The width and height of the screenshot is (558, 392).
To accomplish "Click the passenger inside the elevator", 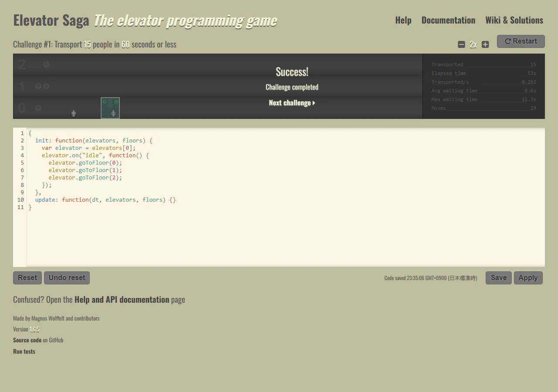I will 113,113.
